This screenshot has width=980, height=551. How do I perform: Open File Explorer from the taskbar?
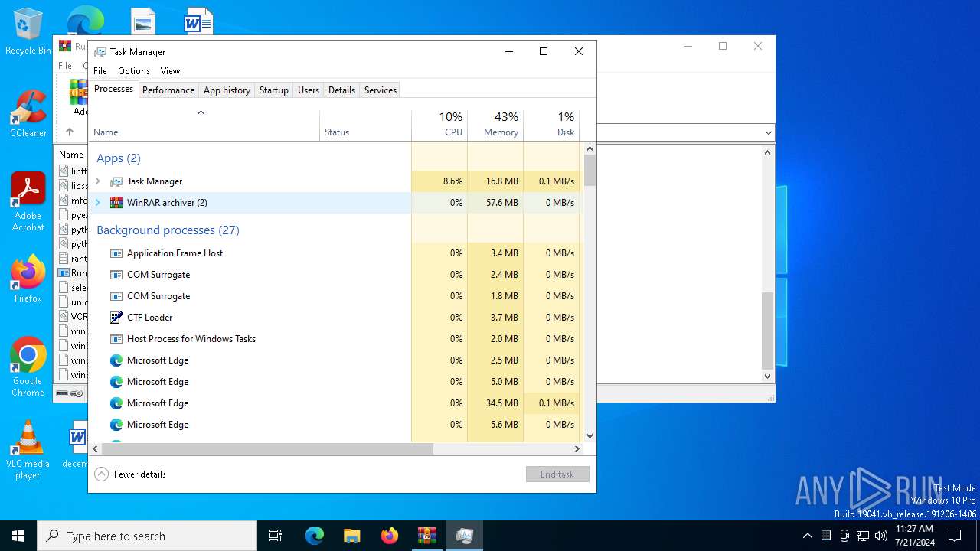352,536
